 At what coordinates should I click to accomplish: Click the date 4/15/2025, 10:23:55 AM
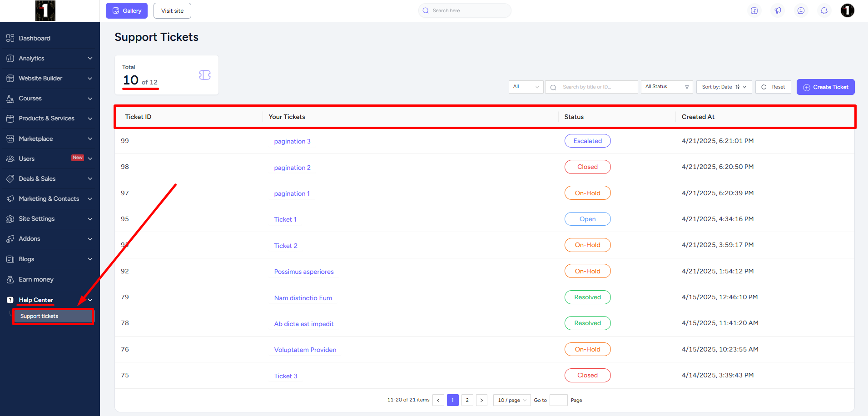720,349
